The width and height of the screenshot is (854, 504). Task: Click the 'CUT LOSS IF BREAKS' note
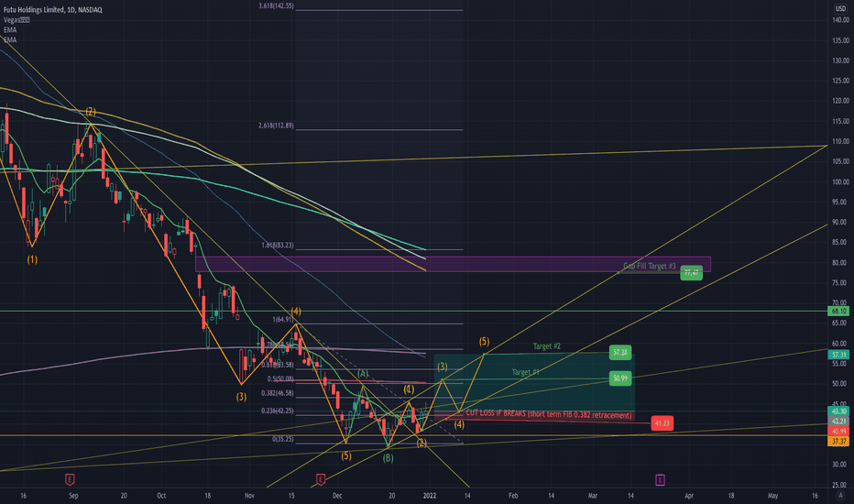click(549, 414)
